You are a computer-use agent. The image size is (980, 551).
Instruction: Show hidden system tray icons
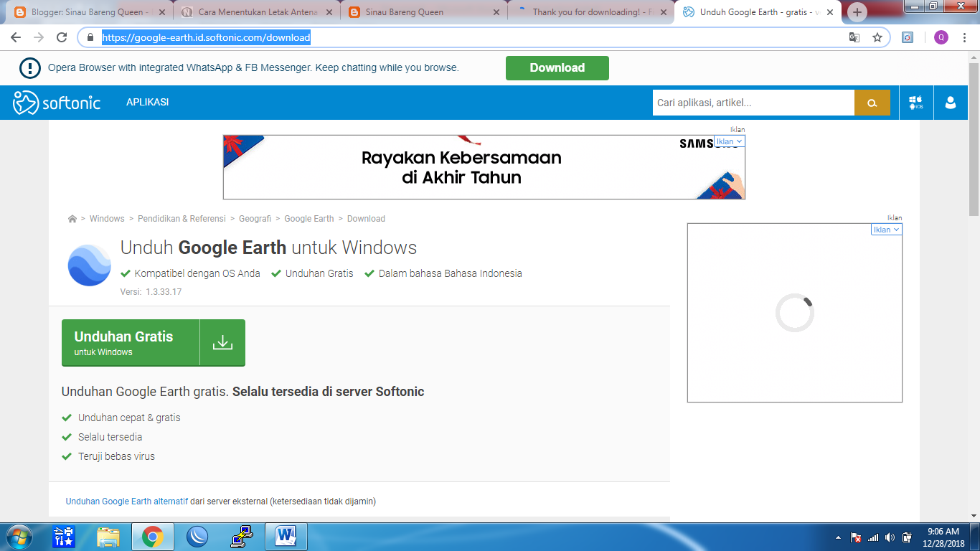838,537
